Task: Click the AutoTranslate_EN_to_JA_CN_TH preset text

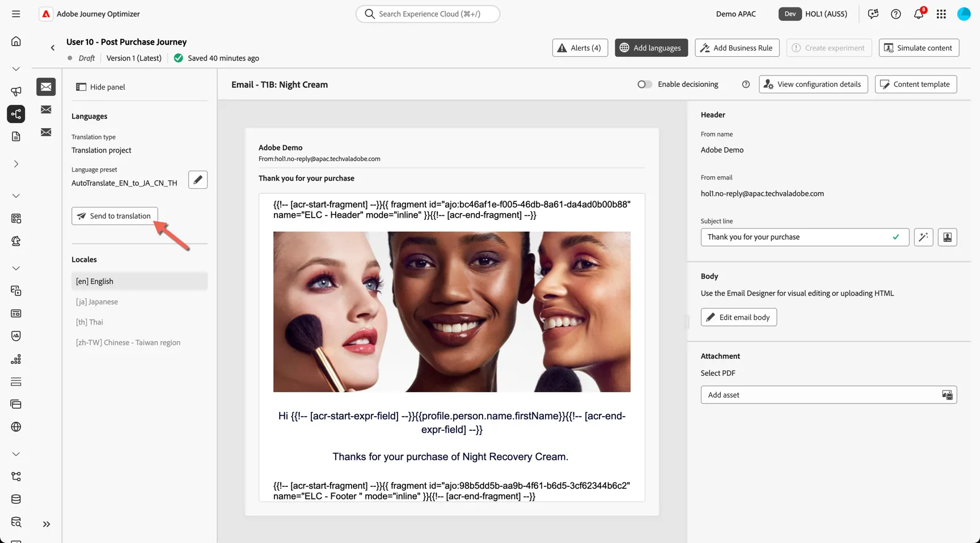Action: pos(124,183)
